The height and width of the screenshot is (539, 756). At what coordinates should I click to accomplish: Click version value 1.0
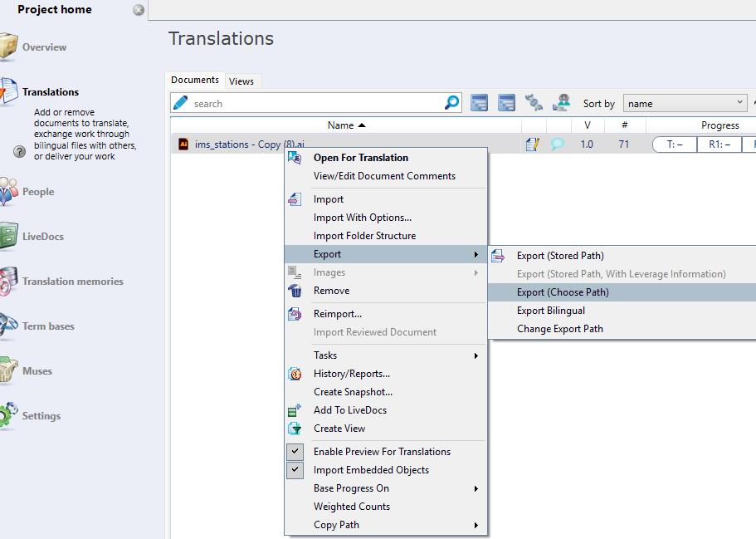587,145
